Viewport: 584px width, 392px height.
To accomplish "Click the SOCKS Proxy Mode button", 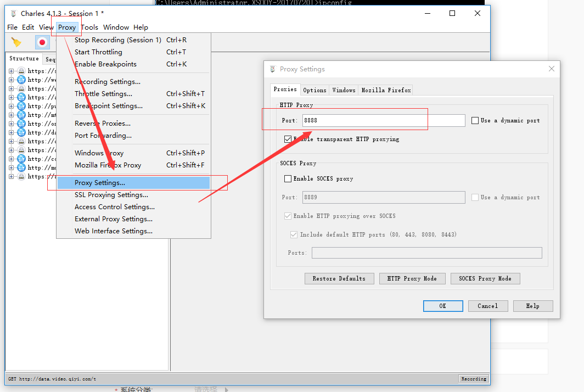I will tap(485, 279).
